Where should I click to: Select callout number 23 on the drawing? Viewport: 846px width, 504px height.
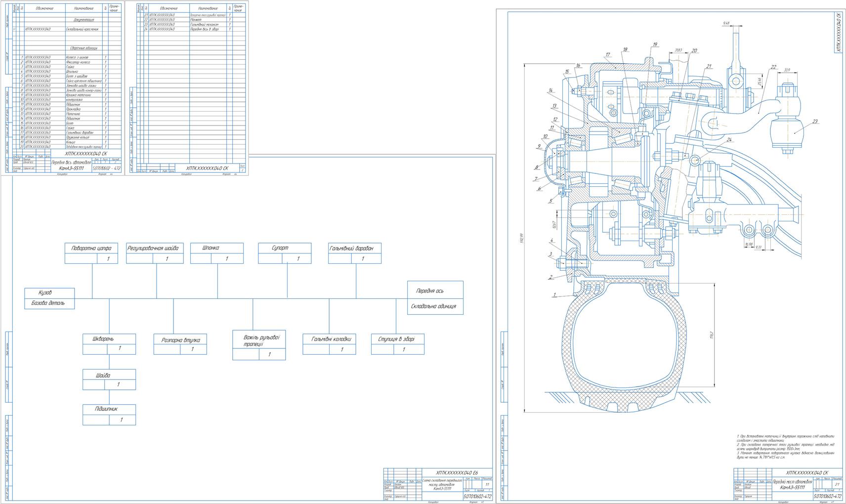click(x=815, y=122)
